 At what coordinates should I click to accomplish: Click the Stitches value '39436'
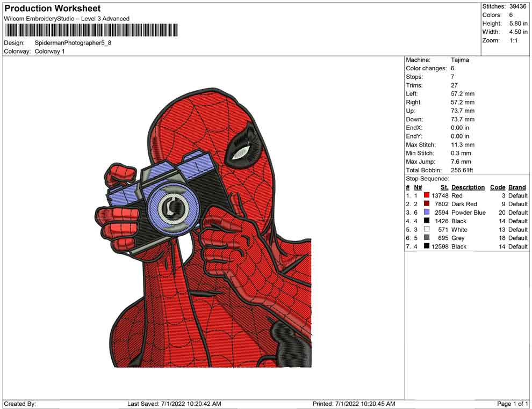tap(517, 6)
